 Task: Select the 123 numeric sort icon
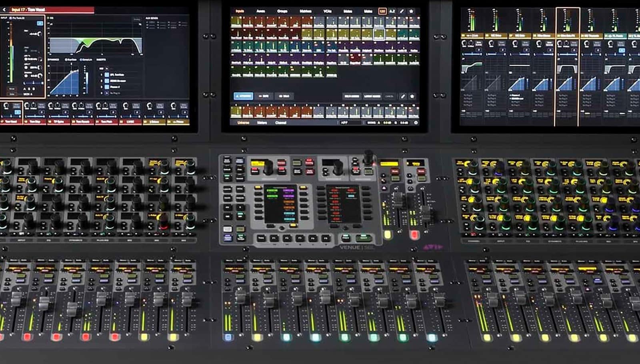[x=382, y=11]
